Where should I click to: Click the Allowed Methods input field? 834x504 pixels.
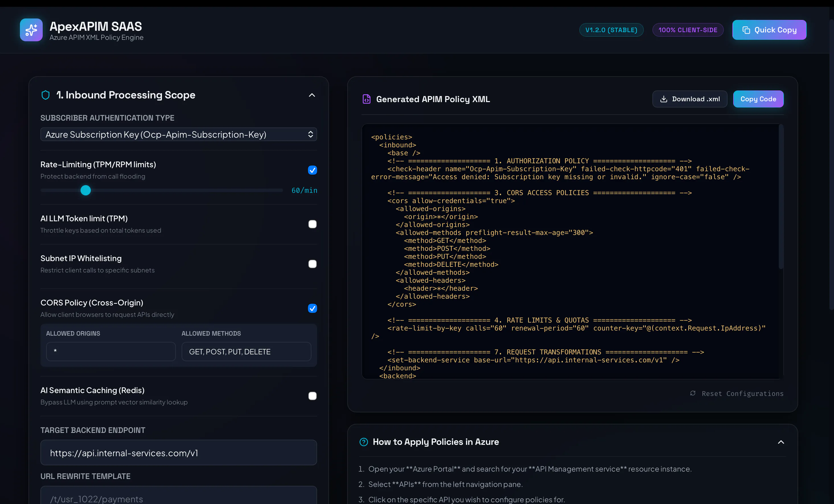coord(246,352)
